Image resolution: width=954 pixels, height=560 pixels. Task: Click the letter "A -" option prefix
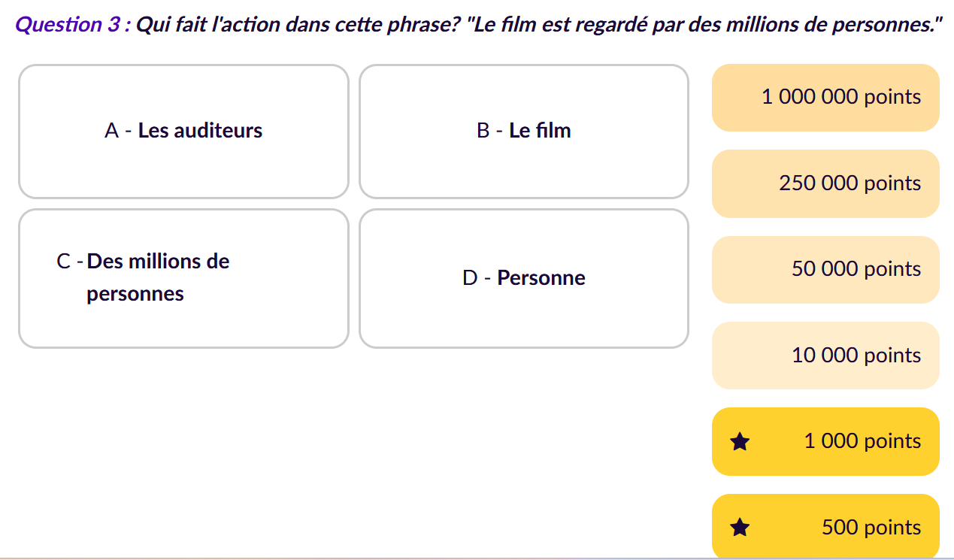pos(119,131)
